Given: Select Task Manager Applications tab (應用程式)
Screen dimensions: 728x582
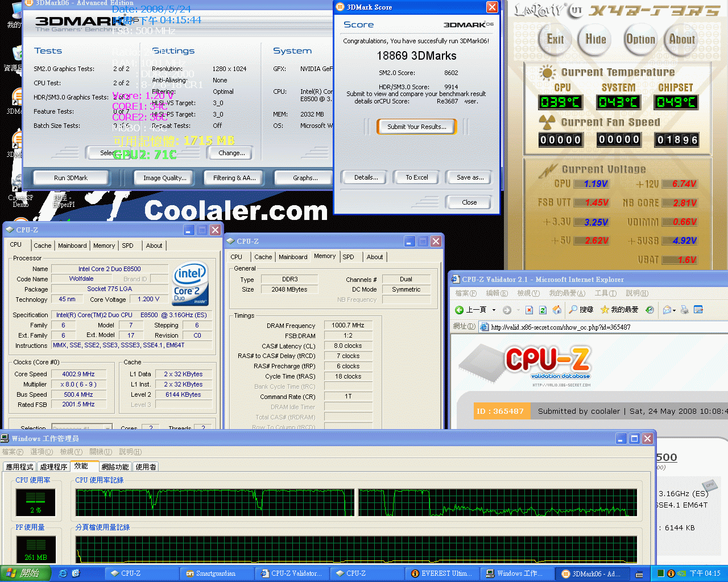Looking at the screenshot, I should [20, 467].
